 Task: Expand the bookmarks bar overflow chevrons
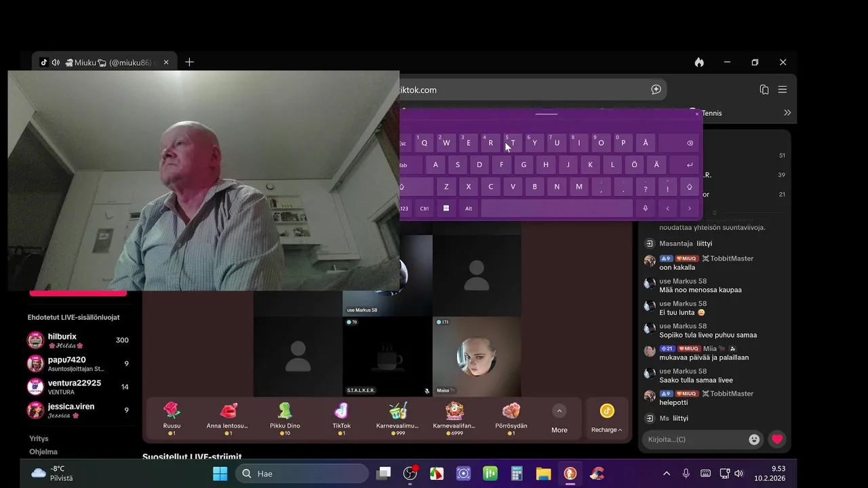(x=787, y=113)
